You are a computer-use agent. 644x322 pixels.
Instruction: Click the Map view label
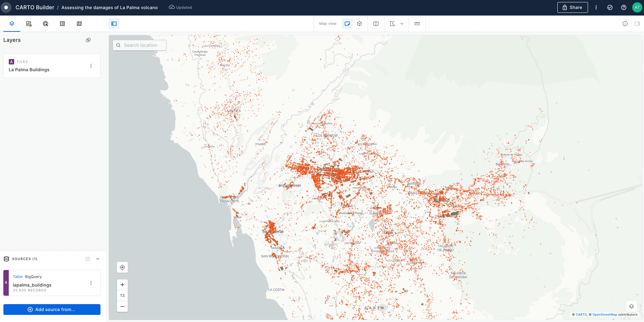tap(328, 23)
